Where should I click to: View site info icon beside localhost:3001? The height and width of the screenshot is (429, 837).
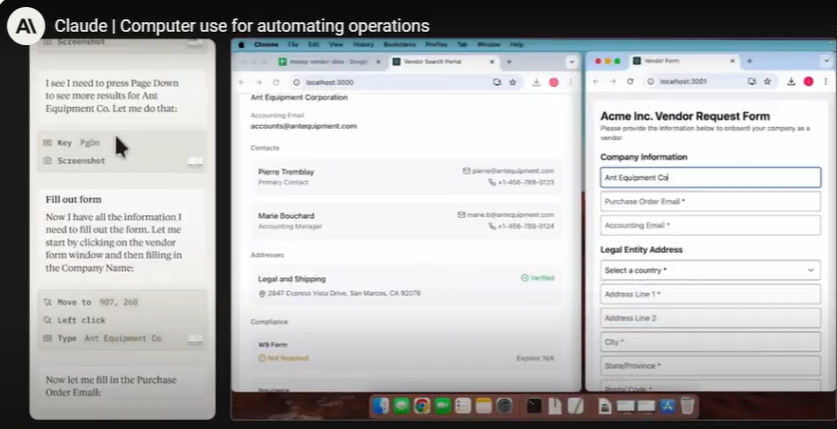650,82
